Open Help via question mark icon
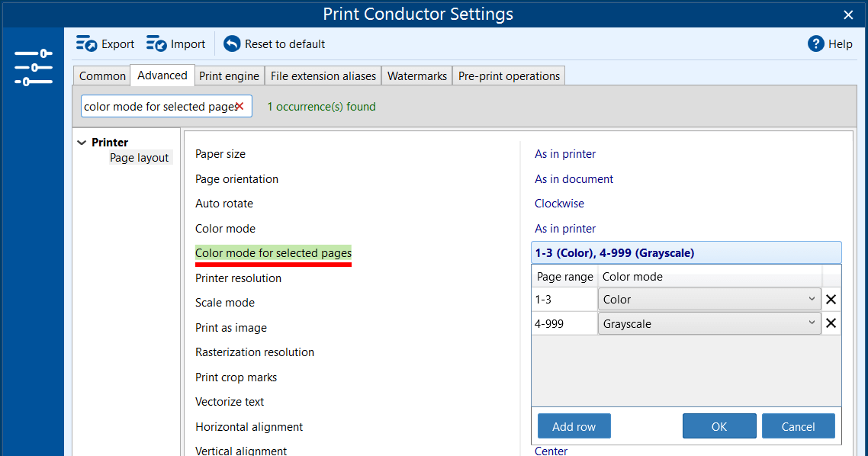868x456 pixels. [x=816, y=44]
